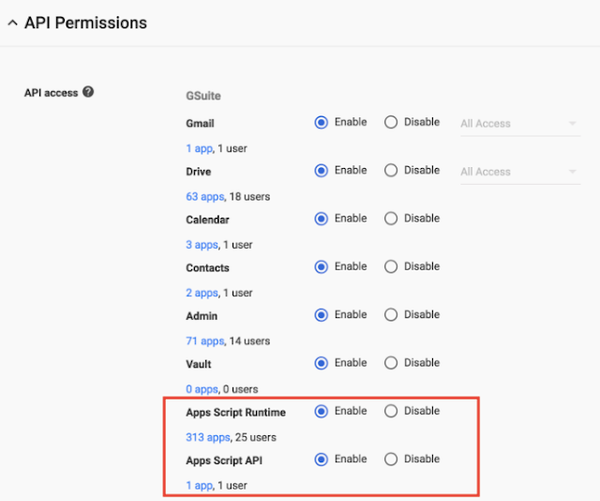Open the Gmail 1 app link
The image size is (600, 501).
199,149
